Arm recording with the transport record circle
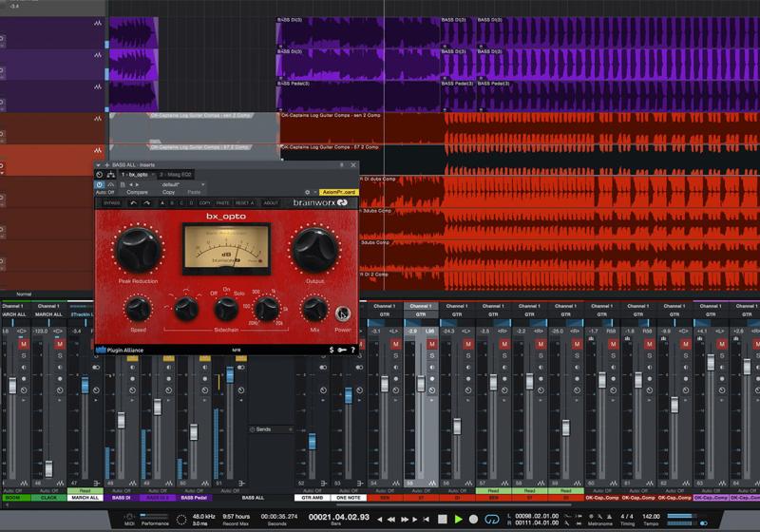 point(473,520)
